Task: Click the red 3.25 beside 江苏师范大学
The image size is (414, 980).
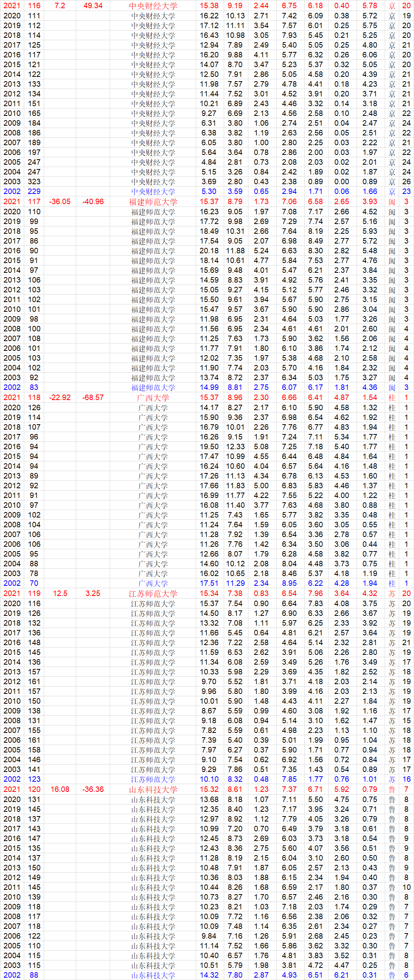Action: point(93,594)
